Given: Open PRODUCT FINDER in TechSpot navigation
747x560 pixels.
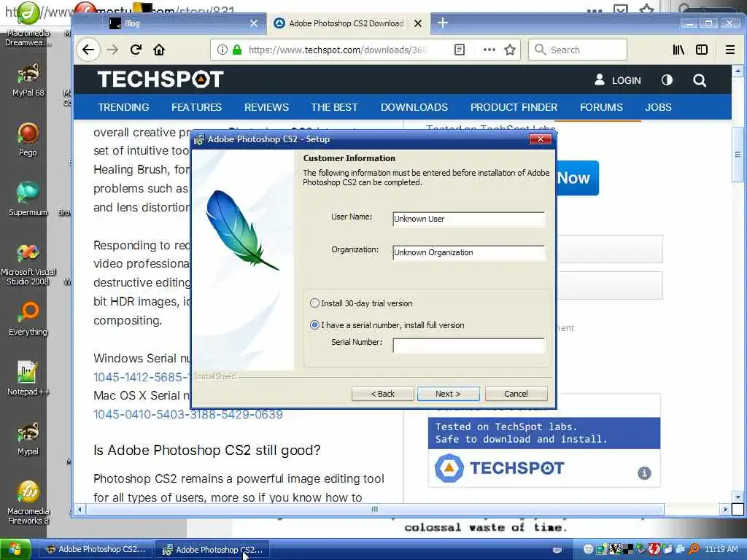Looking at the screenshot, I should pyautogui.click(x=514, y=107).
